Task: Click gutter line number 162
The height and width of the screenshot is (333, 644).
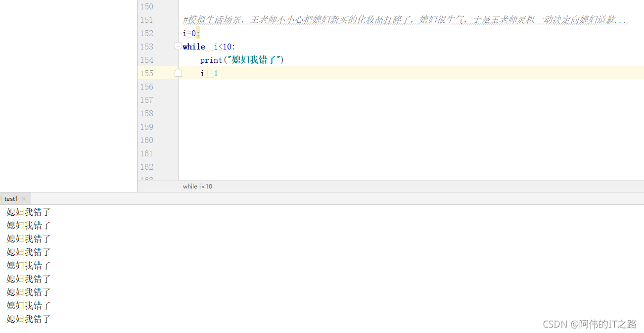Action: (147, 167)
